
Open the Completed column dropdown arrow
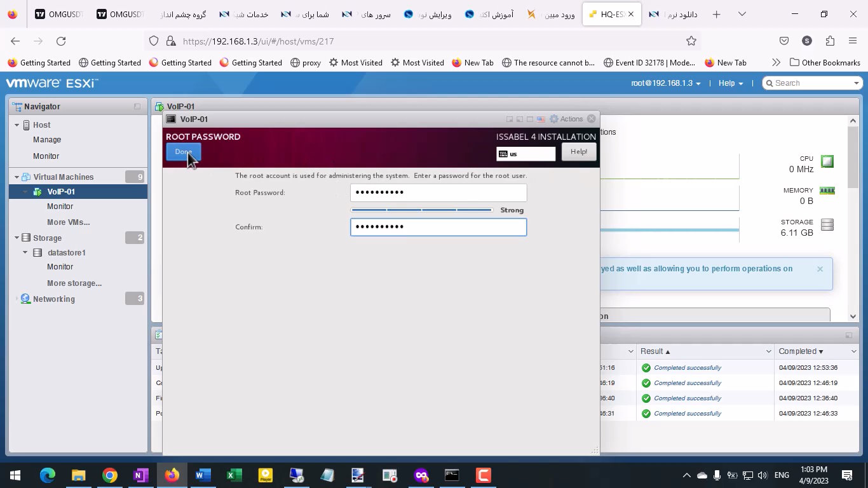click(x=853, y=351)
